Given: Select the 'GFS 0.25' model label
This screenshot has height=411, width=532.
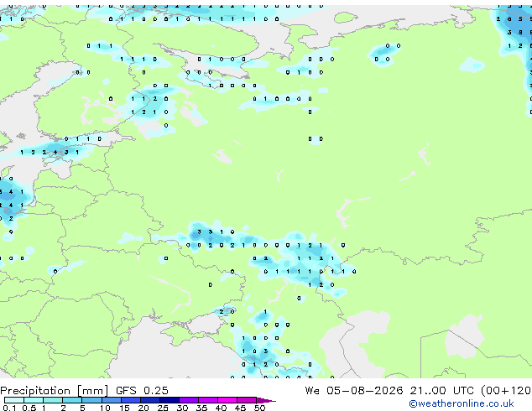Looking at the screenshot, I should point(142,391).
